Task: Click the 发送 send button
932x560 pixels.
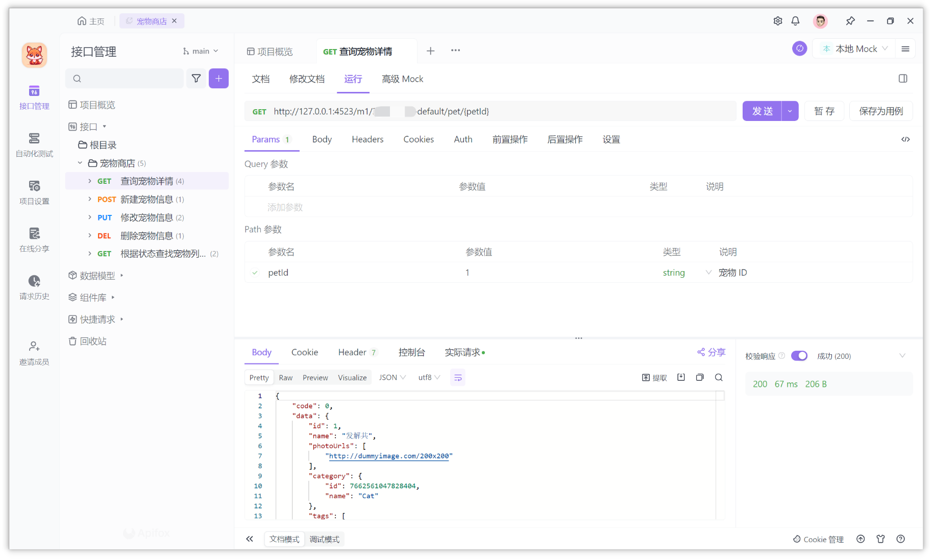Action: [x=763, y=111]
